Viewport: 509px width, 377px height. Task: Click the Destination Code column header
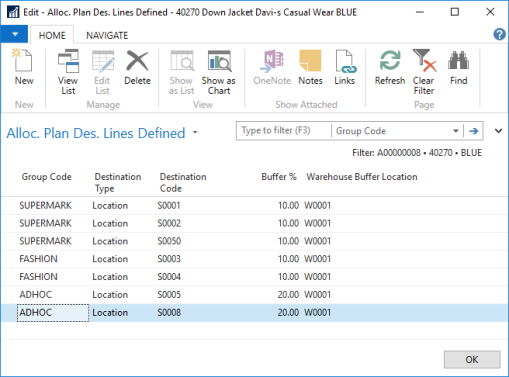tap(183, 182)
